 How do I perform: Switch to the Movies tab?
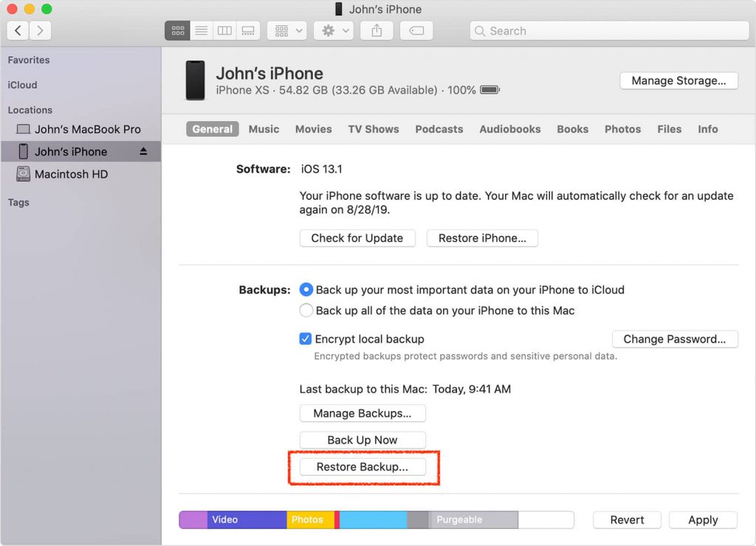click(313, 129)
